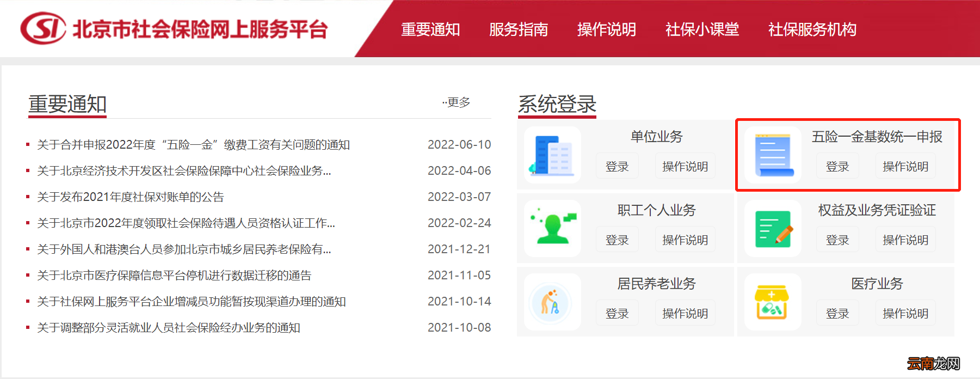Screen dimensions: 980x379
Task: Click the 职工个人业务 card title
Action: pyautogui.click(x=657, y=210)
